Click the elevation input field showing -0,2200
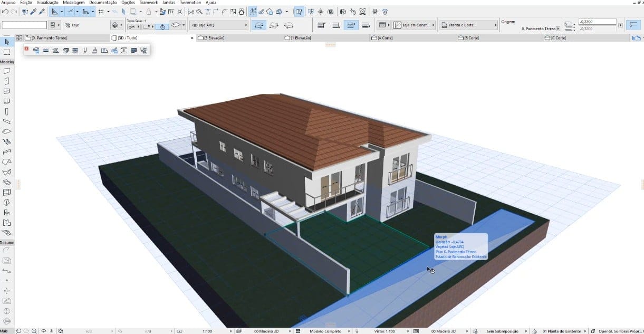This screenshot has width=644, height=334. tap(597, 22)
